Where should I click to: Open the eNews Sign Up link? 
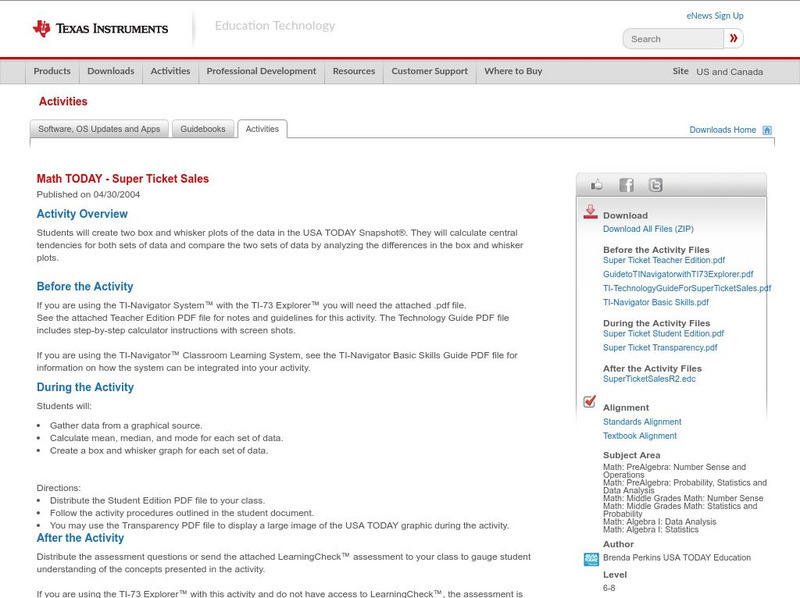715,16
